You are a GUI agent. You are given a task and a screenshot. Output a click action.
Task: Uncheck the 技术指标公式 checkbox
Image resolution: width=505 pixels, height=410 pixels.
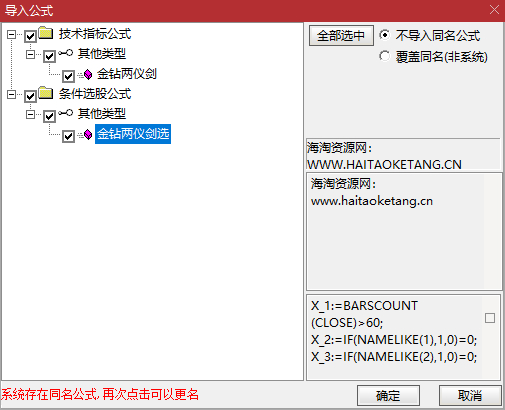click(30, 36)
